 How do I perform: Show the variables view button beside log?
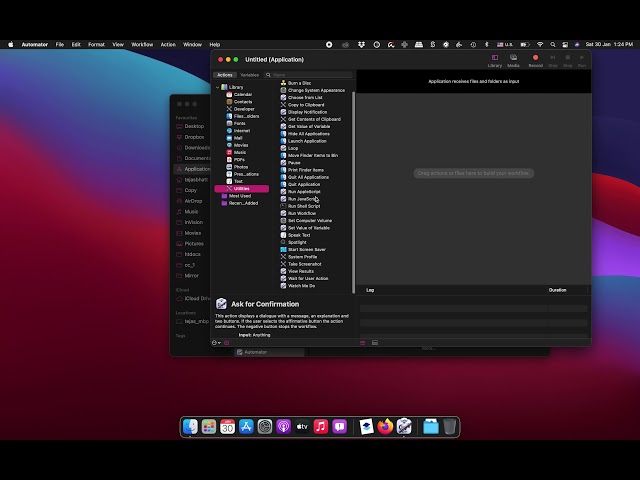(x=375, y=343)
